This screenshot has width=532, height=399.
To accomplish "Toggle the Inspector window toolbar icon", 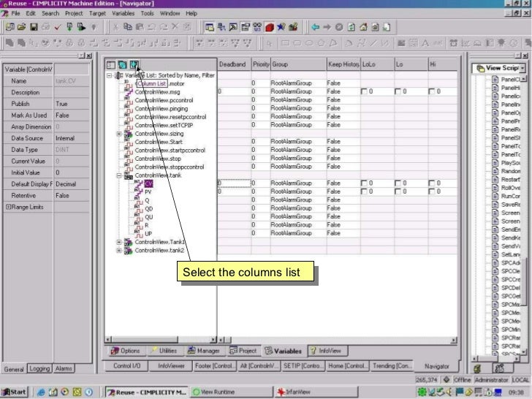I will click(x=233, y=27).
